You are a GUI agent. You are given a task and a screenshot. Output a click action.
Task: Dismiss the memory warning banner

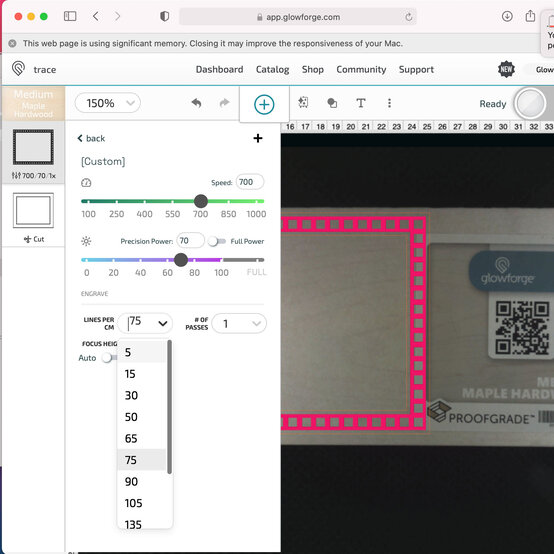pyautogui.click(x=12, y=43)
